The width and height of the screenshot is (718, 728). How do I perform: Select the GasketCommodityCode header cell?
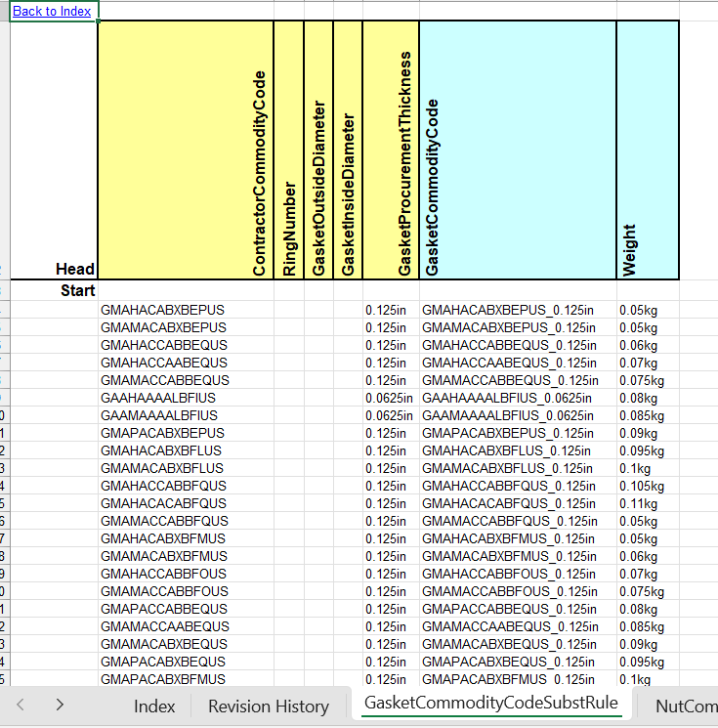[x=518, y=150]
